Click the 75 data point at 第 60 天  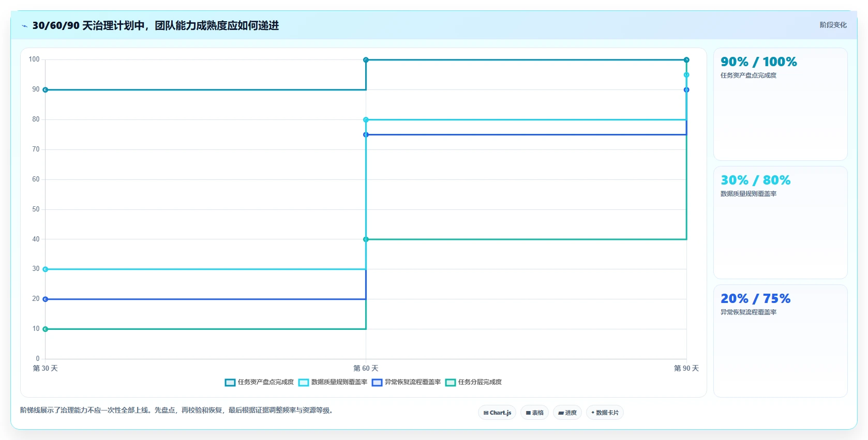(366, 135)
